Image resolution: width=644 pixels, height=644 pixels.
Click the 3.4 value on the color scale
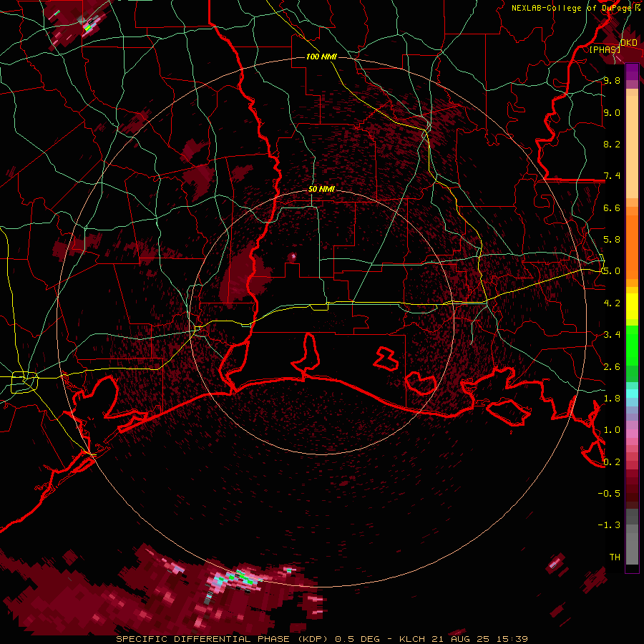point(612,334)
